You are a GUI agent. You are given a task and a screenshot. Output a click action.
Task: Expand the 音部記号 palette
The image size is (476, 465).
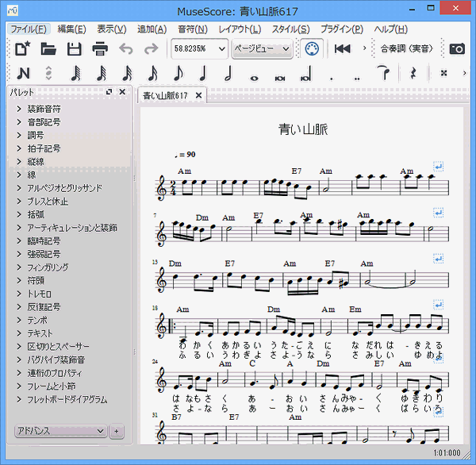tap(19, 122)
